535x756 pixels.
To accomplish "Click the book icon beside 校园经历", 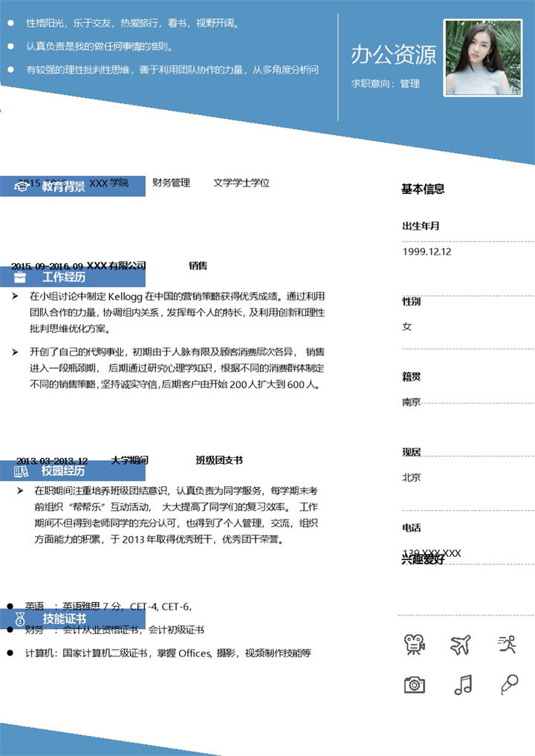I will [x=21, y=471].
